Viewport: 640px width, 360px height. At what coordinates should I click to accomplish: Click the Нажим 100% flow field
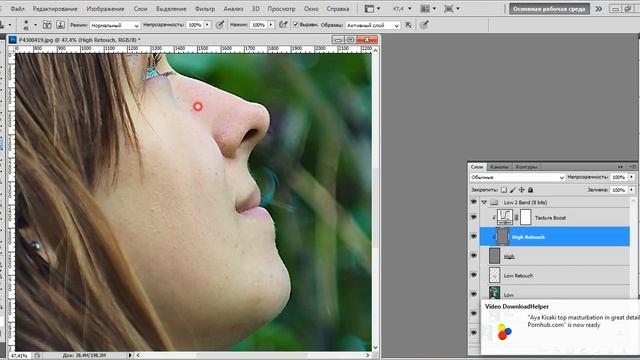point(258,25)
